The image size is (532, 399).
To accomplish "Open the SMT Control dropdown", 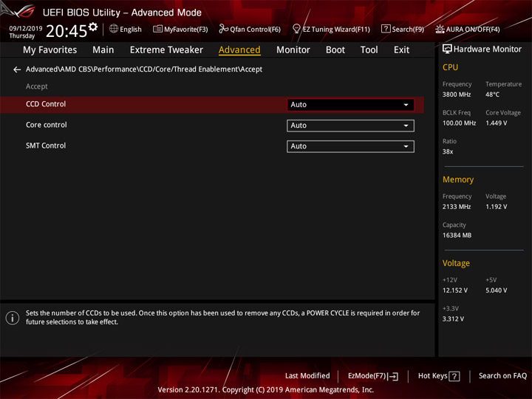I will [350, 146].
